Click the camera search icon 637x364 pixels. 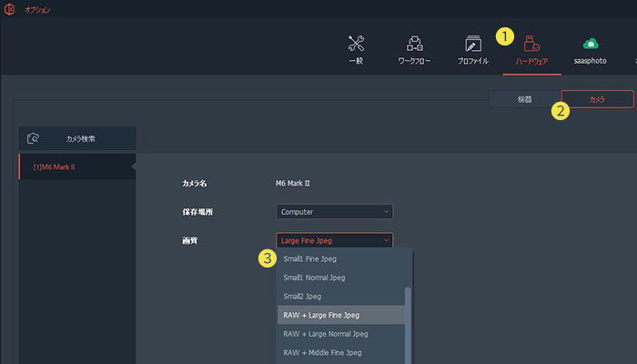(x=34, y=138)
